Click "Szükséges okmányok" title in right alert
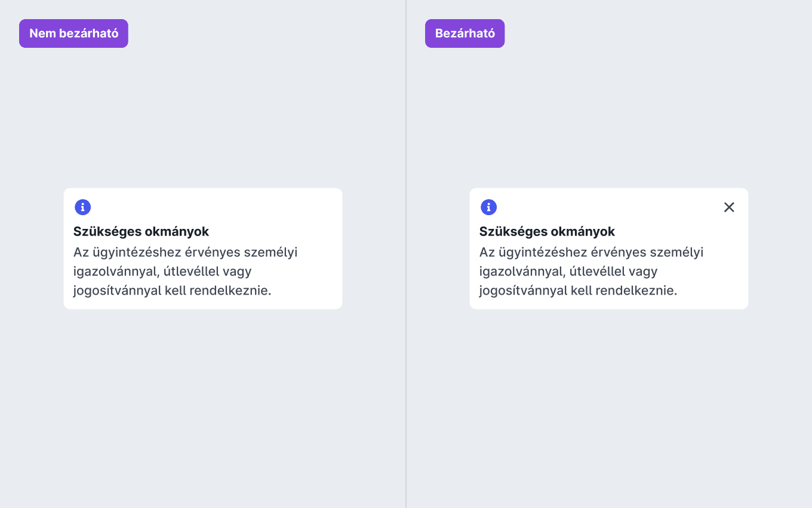 pos(547,231)
